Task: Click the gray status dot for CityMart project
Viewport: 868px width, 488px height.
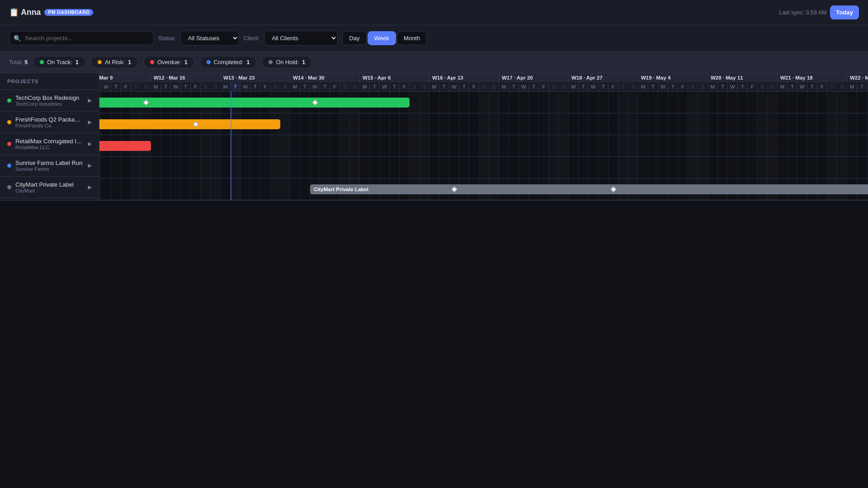Action: pyautogui.click(x=9, y=188)
